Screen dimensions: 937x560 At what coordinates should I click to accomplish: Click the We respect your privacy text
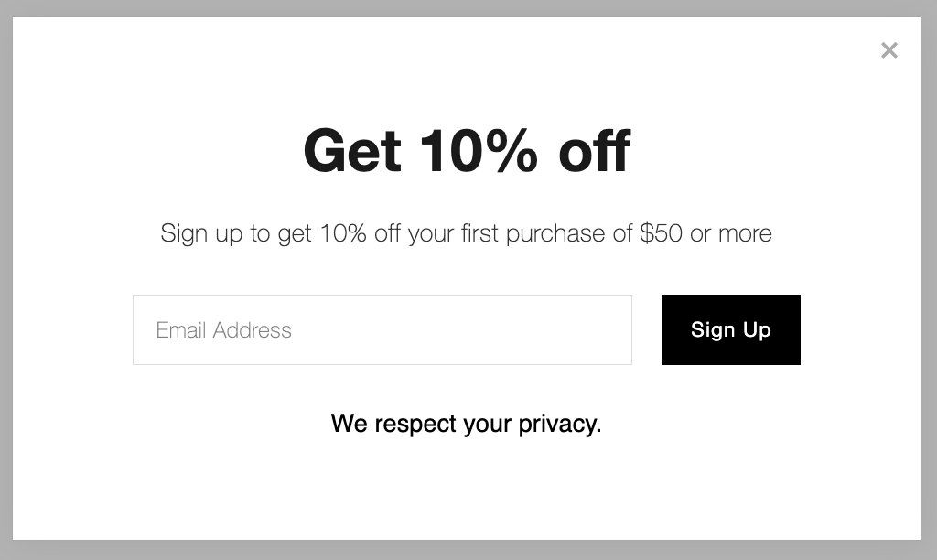pos(466,424)
